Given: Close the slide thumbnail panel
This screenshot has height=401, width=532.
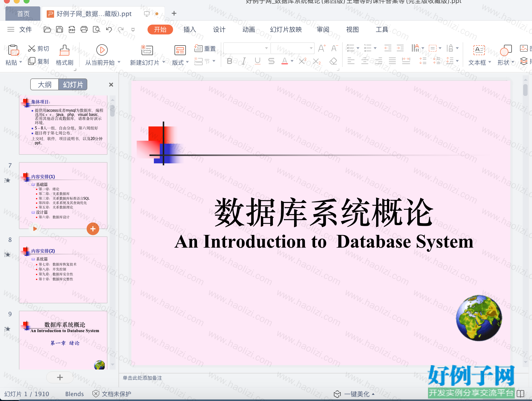Looking at the screenshot, I should pyautogui.click(x=111, y=85).
